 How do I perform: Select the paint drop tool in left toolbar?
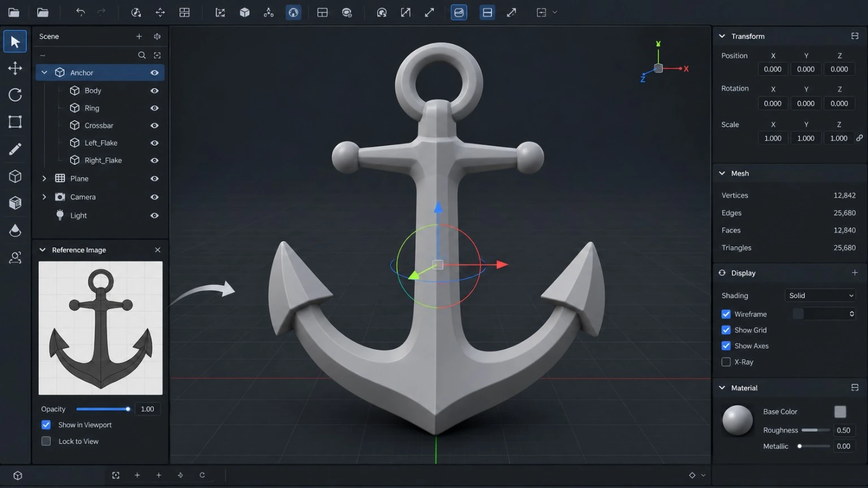(15, 230)
